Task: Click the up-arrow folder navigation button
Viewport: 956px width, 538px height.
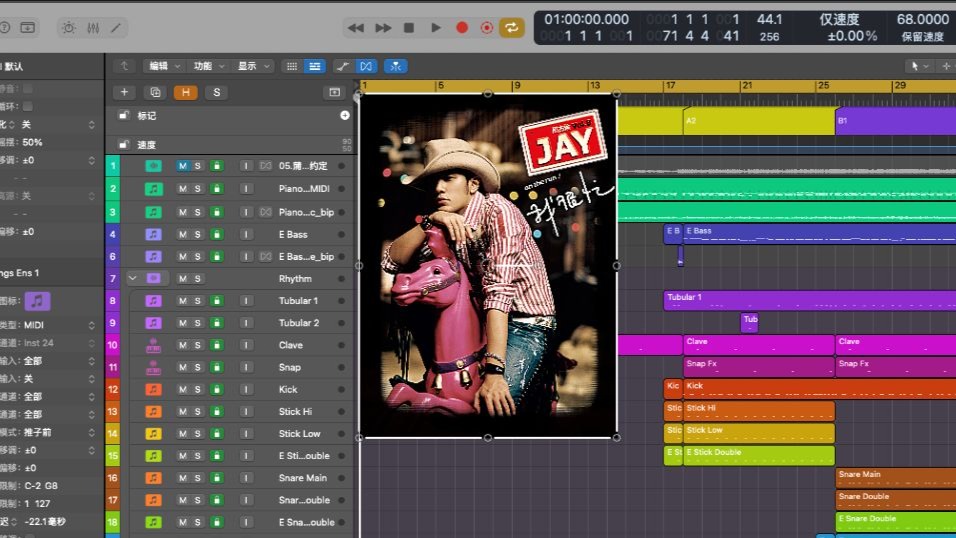Action: (124, 66)
